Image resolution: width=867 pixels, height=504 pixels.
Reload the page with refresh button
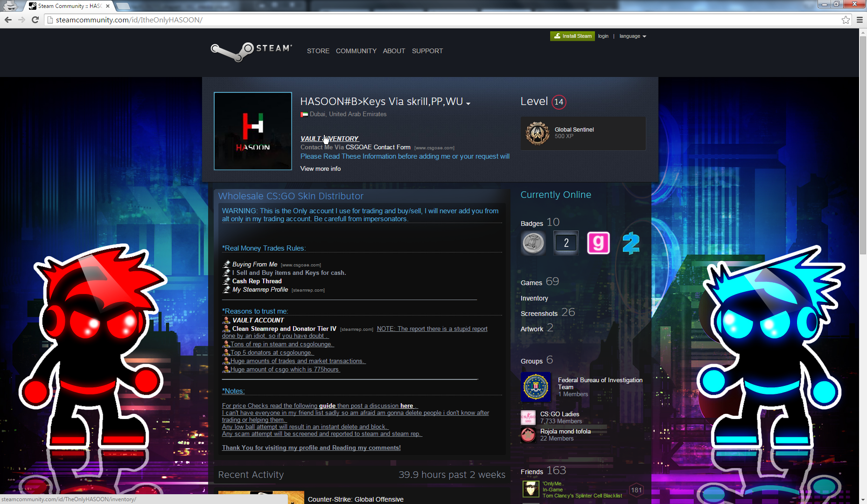coord(35,20)
